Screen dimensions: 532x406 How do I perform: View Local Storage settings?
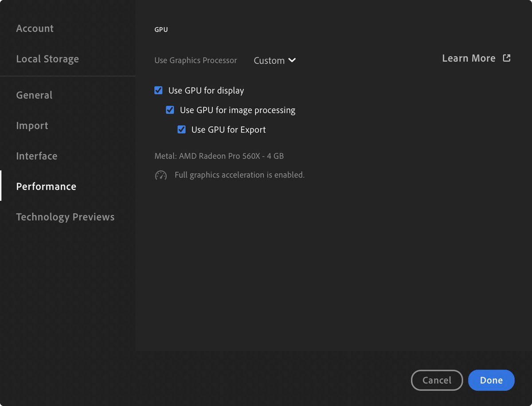click(47, 59)
